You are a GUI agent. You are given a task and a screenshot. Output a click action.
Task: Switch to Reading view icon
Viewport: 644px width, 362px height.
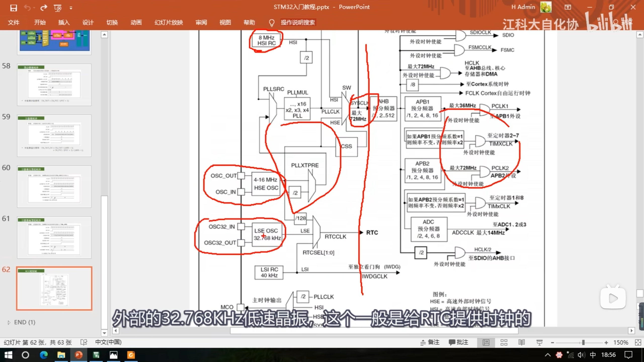(x=521, y=342)
